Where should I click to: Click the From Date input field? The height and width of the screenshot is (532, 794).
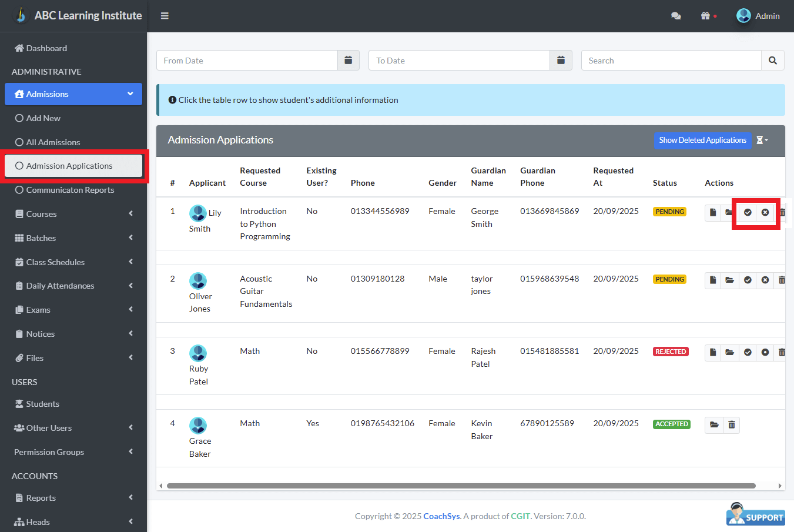247,61
